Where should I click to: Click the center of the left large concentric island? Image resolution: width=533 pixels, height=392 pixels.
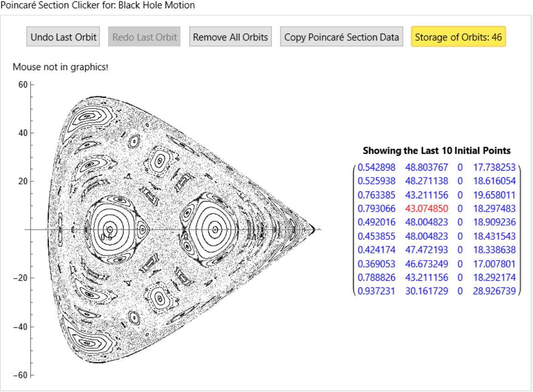[110, 229]
